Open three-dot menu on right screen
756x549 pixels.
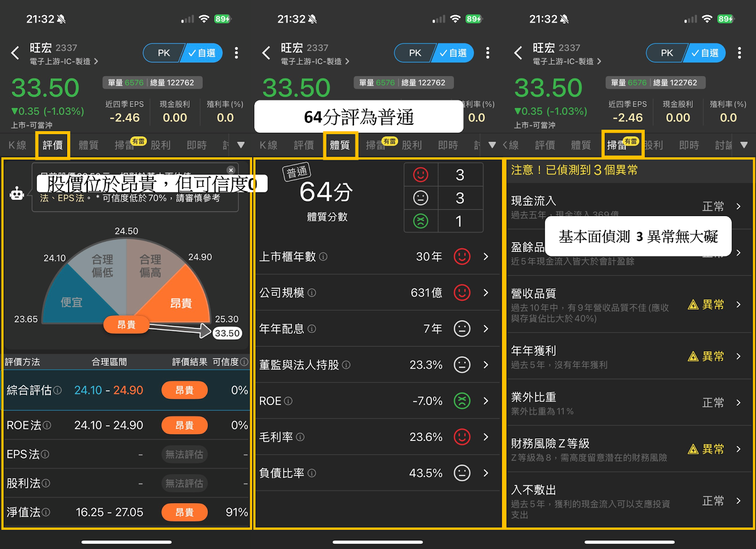739,53
